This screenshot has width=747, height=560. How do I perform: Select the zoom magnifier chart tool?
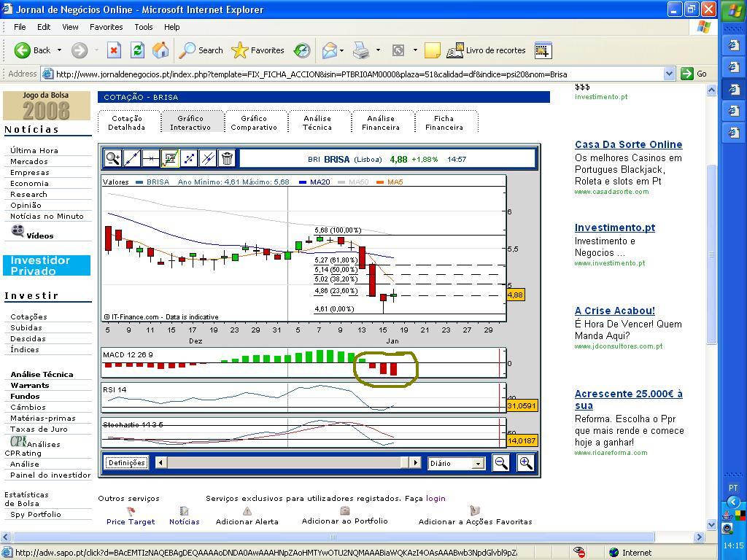point(113,158)
